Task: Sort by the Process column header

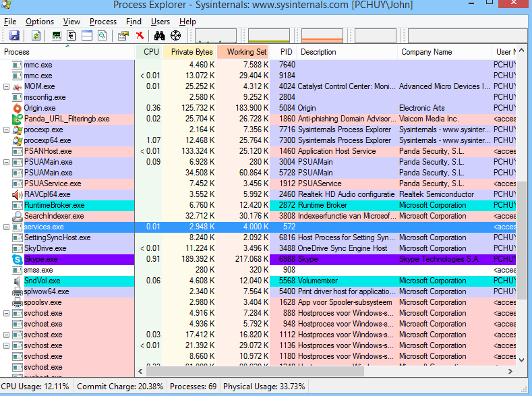Action: (67, 52)
